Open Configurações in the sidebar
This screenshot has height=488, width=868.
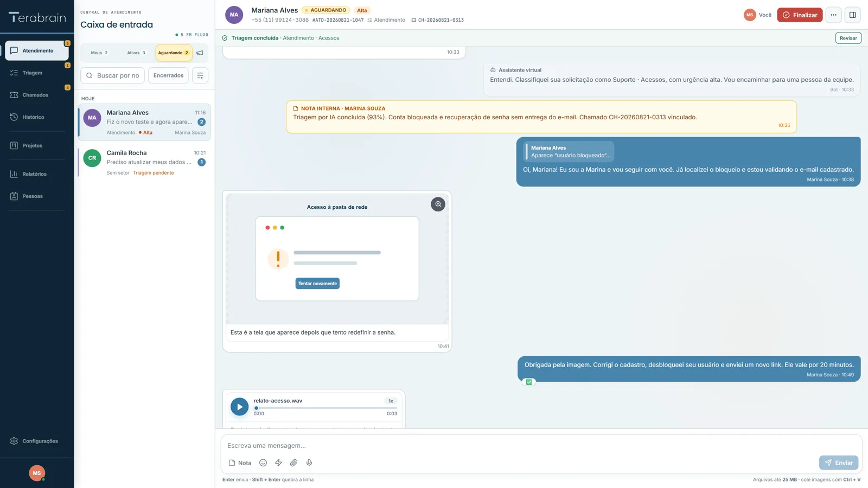tap(37, 441)
